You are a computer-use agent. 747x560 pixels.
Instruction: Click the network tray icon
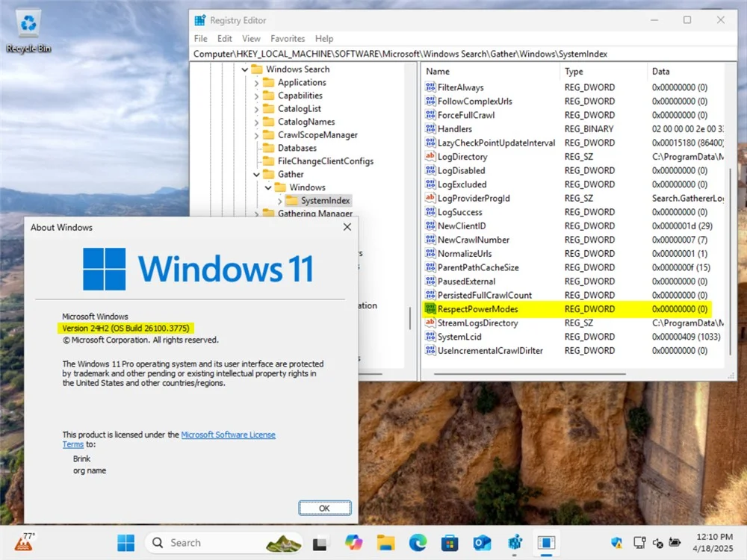[x=639, y=542]
